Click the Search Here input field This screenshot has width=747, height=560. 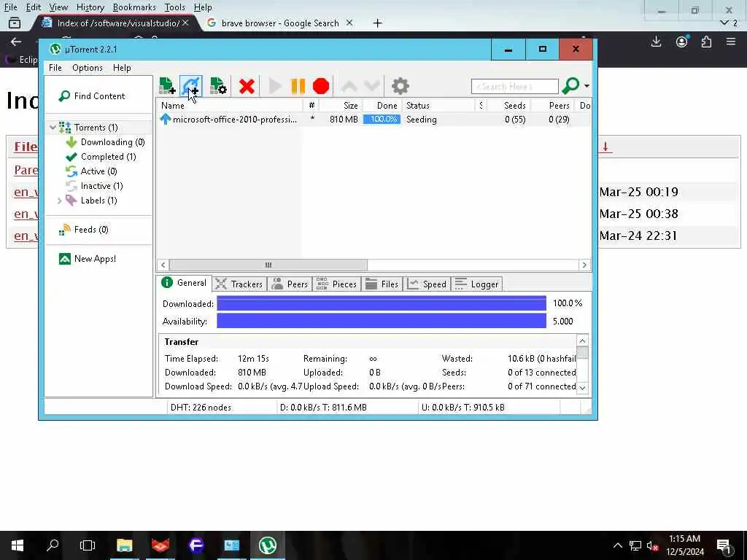coord(514,86)
